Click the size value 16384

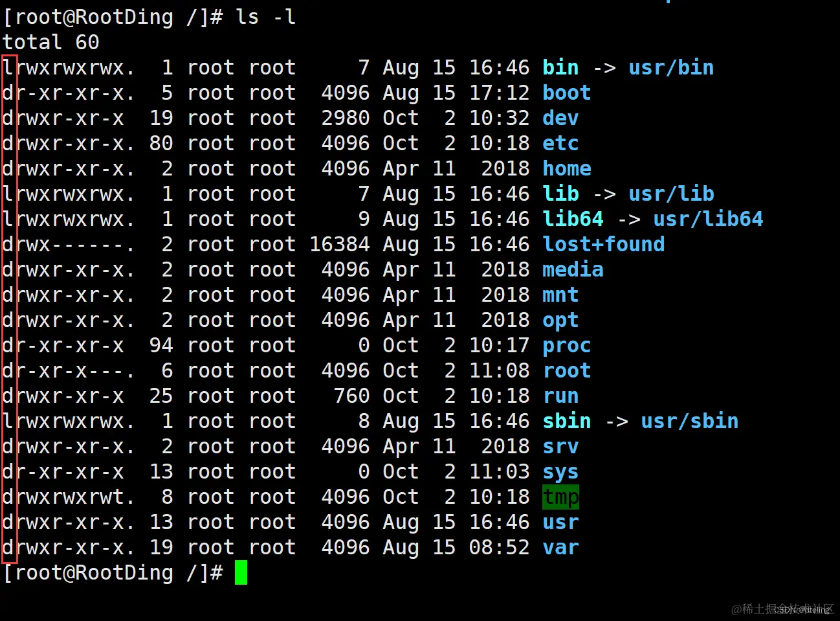(340, 244)
